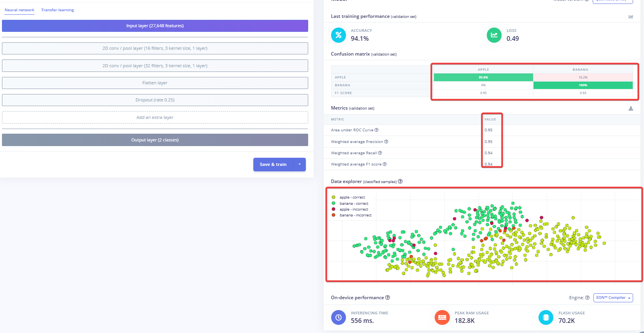This screenshot has height=333, width=644.
Task: Select the Flatten layer row
Action: tap(155, 83)
